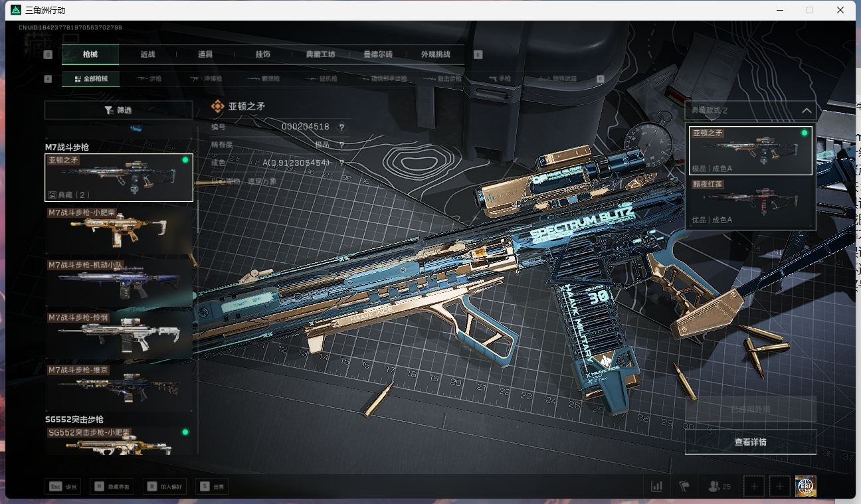Click the question mark beside 成色 value
The width and height of the screenshot is (861, 504).
[342, 163]
